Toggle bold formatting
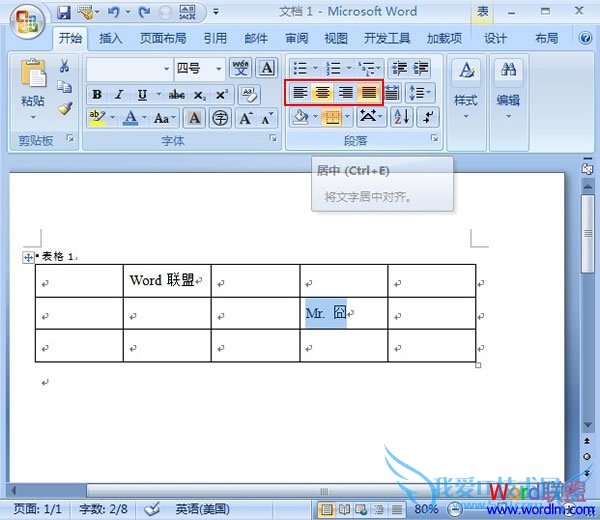 97,95
